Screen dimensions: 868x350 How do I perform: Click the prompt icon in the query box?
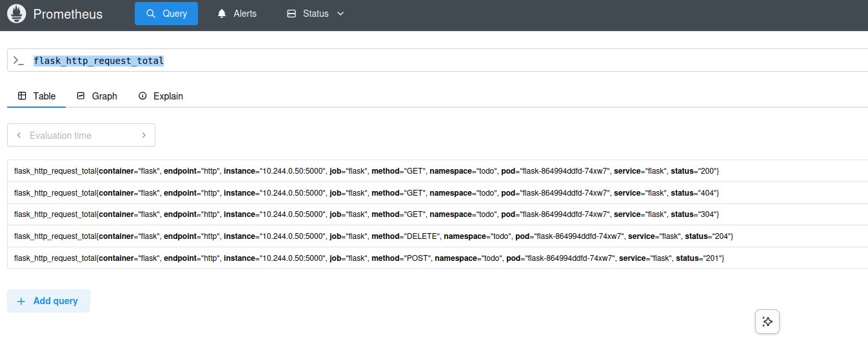click(19, 61)
